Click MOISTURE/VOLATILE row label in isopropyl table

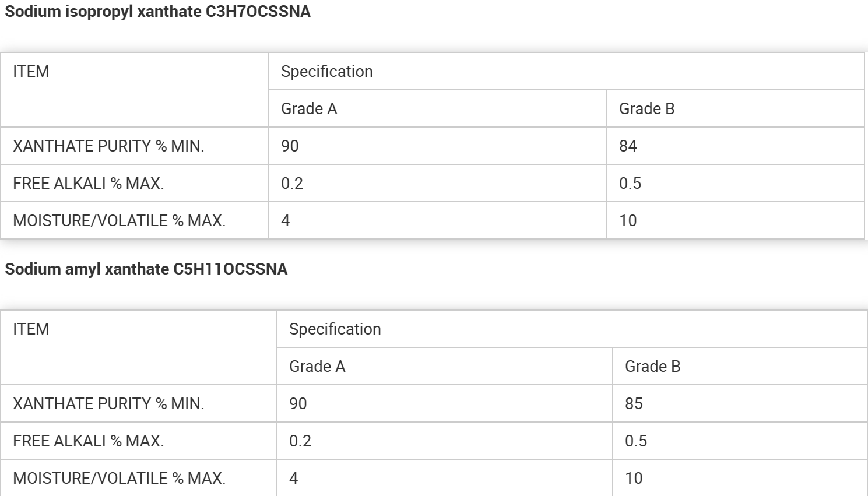pos(119,221)
